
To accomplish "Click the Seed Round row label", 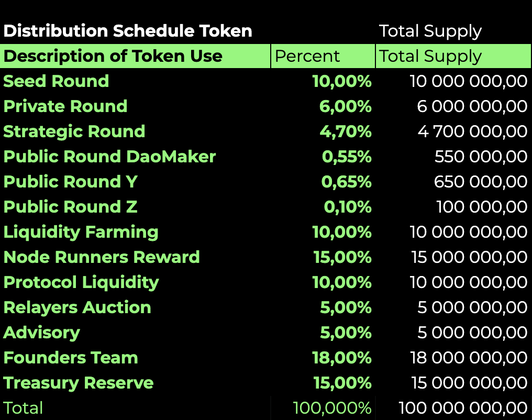I will tap(56, 81).
